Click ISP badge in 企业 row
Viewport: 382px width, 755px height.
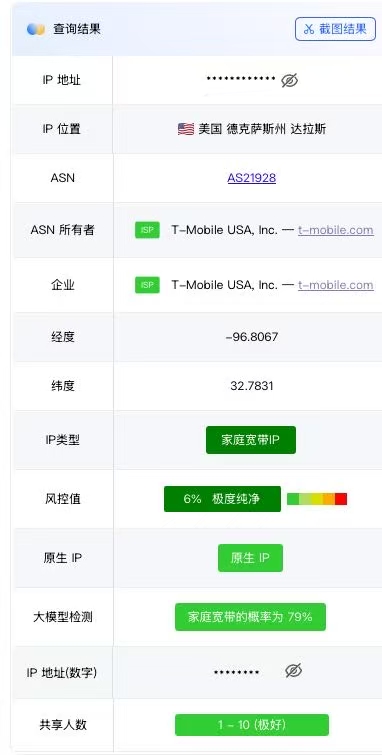pyautogui.click(x=147, y=285)
